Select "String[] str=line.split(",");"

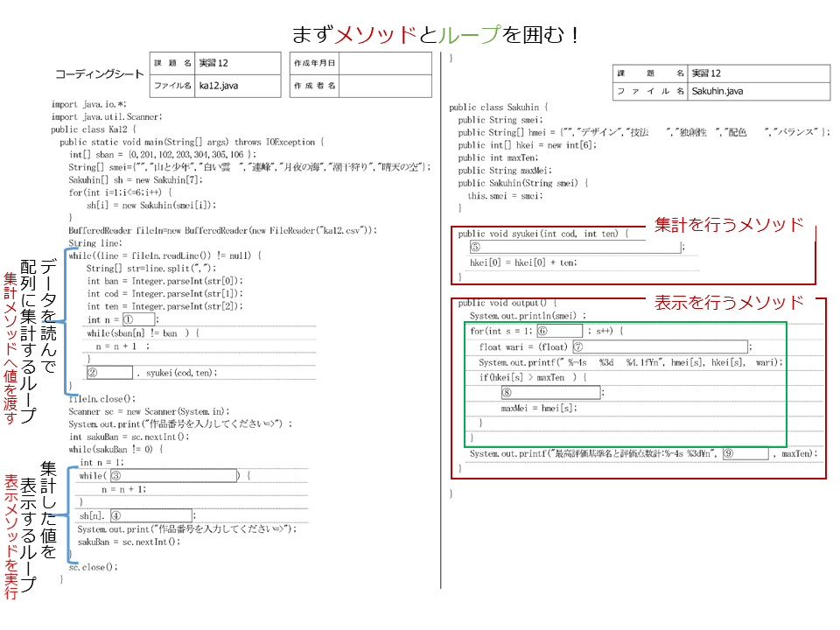coord(151,269)
